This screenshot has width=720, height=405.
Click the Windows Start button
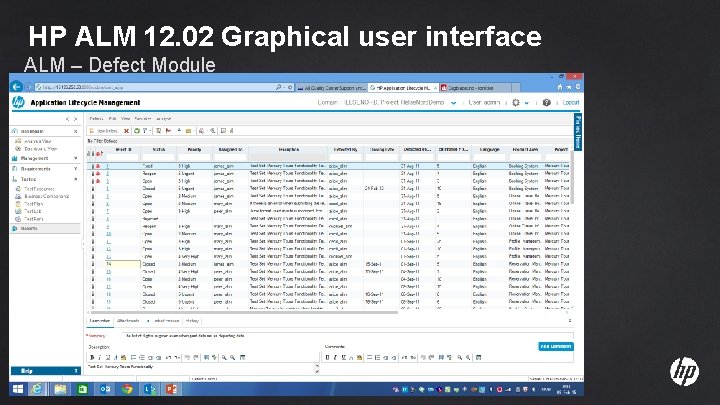(18, 389)
